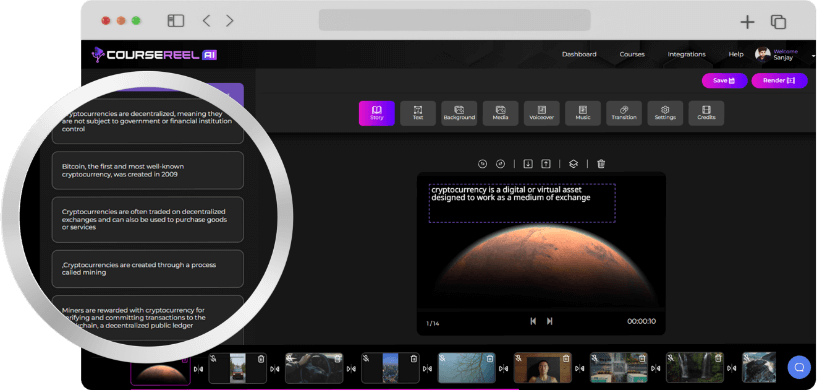
Task: Click the trash icon above the canvas
Action: pos(601,164)
